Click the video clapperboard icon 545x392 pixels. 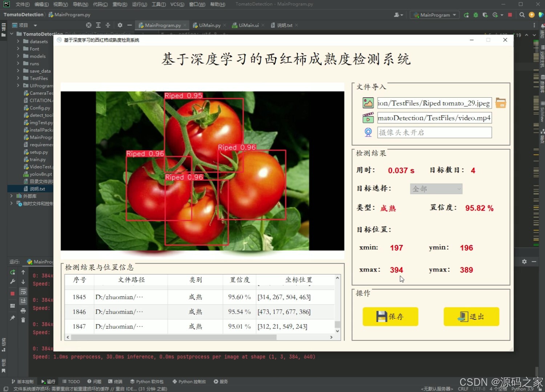point(368,118)
